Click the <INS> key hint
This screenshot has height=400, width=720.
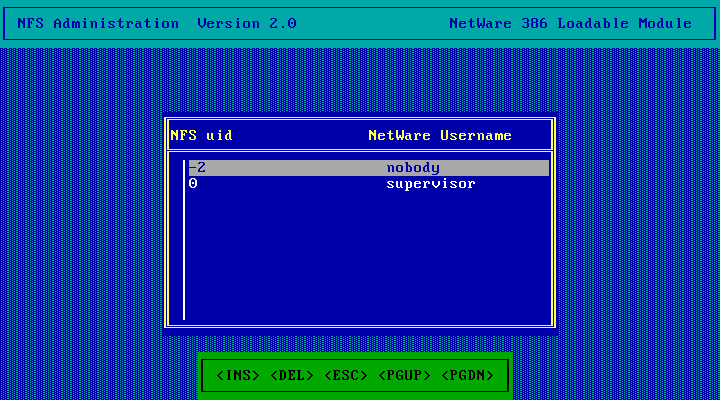coord(238,376)
